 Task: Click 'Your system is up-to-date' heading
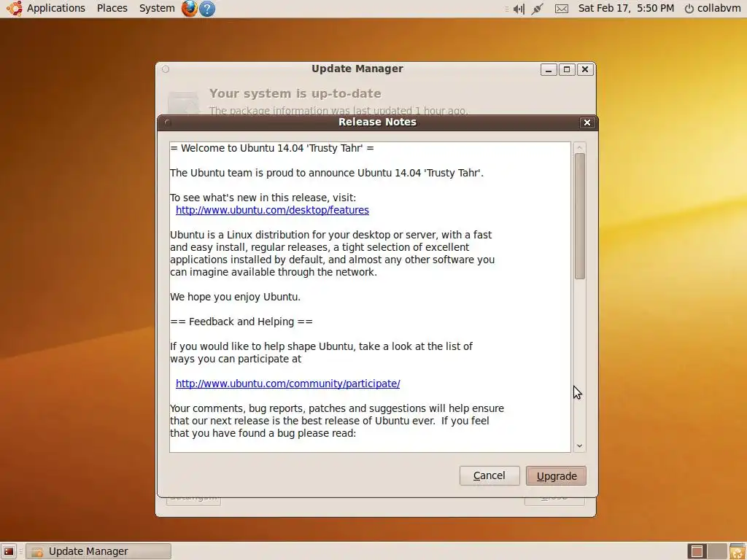[x=295, y=93]
